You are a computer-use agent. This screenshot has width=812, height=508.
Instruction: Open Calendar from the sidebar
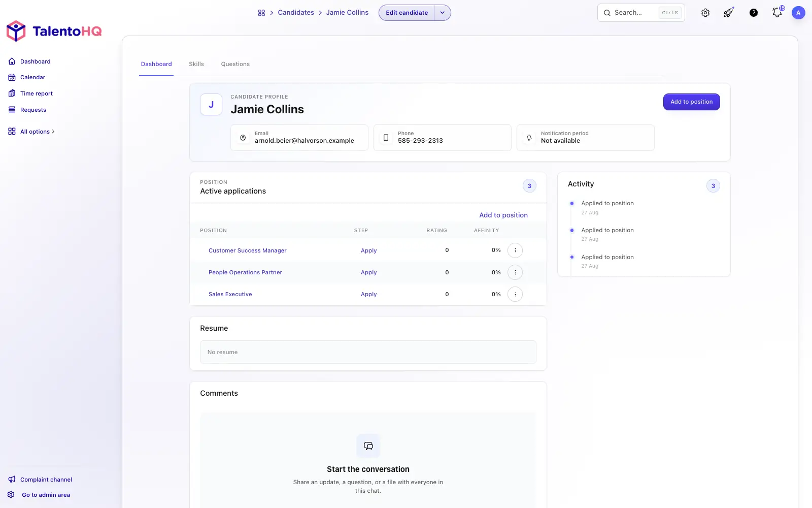32,77
